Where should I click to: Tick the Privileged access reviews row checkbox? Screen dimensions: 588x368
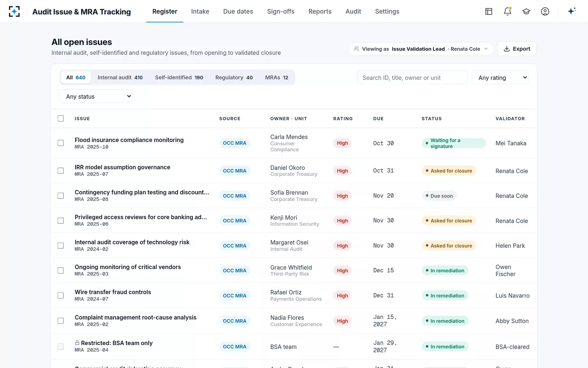pos(61,221)
